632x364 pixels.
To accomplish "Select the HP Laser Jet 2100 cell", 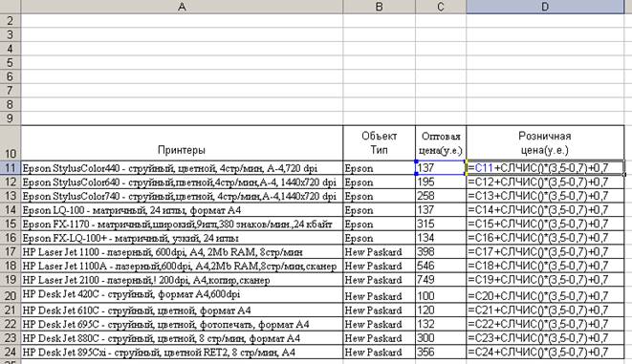I will pos(182,280).
